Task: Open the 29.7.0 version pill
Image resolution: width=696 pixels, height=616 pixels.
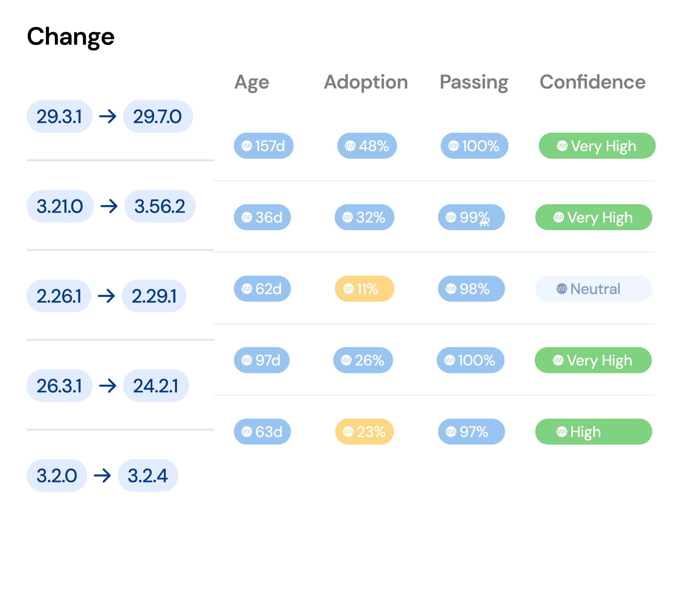Action: (158, 117)
